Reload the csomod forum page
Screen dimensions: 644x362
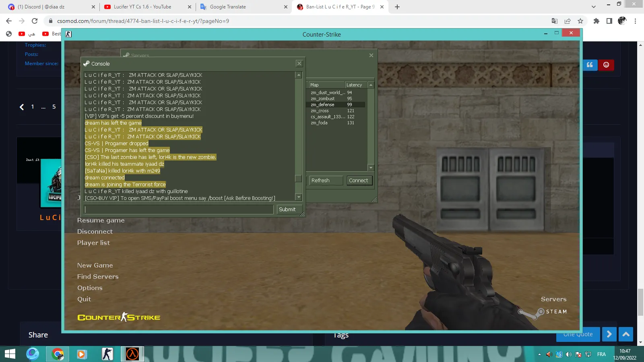click(x=35, y=21)
